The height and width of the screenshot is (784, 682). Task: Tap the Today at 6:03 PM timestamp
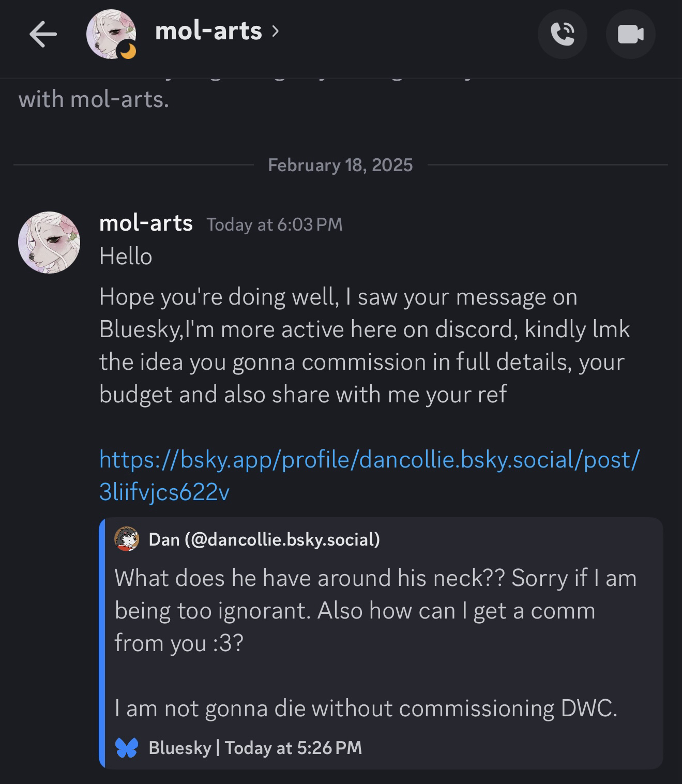(x=274, y=224)
